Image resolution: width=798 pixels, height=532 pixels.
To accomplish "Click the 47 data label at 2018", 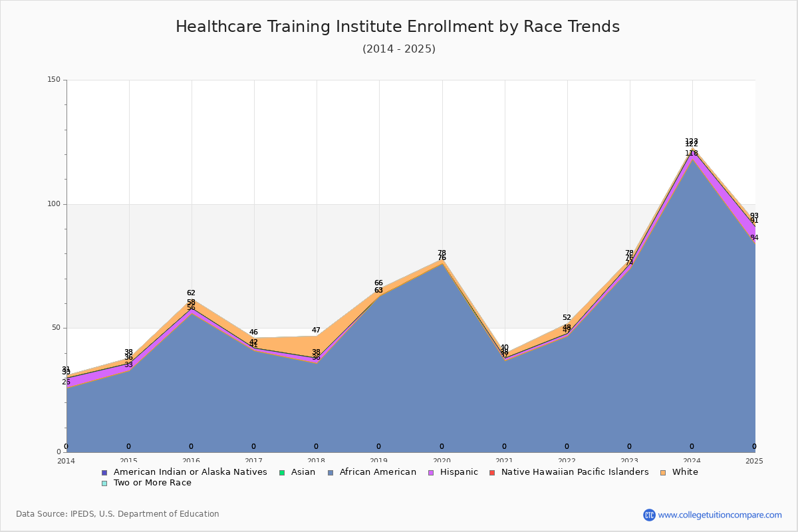I will click(316, 330).
